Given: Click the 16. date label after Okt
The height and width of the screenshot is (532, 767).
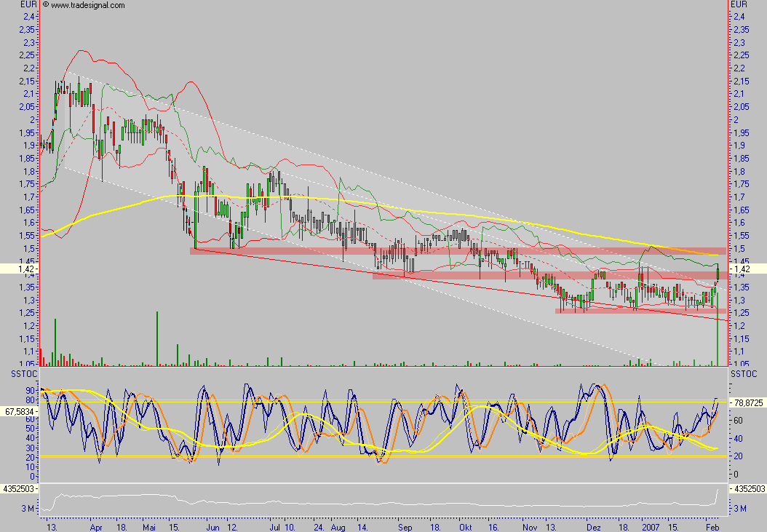Looking at the screenshot, I should [x=493, y=527].
